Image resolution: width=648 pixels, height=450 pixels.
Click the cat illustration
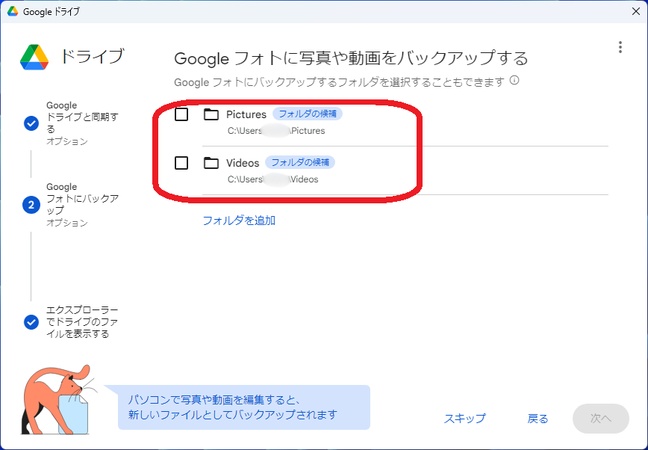(58, 400)
